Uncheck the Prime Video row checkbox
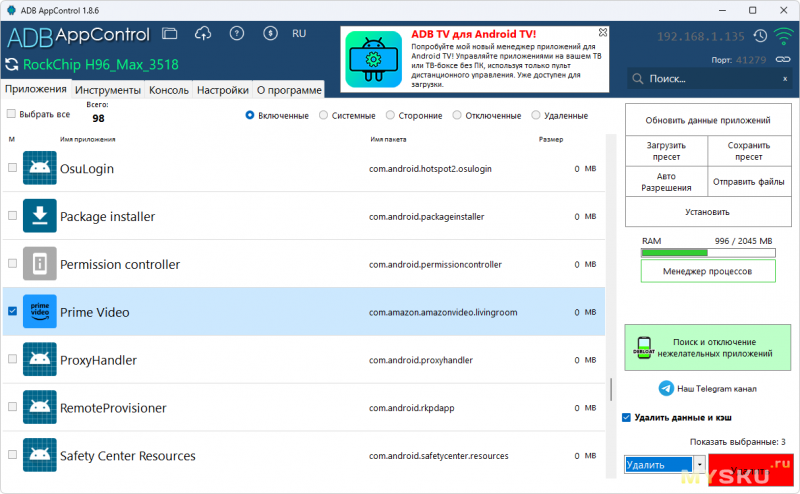This screenshot has width=800, height=494. click(x=13, y=311)
